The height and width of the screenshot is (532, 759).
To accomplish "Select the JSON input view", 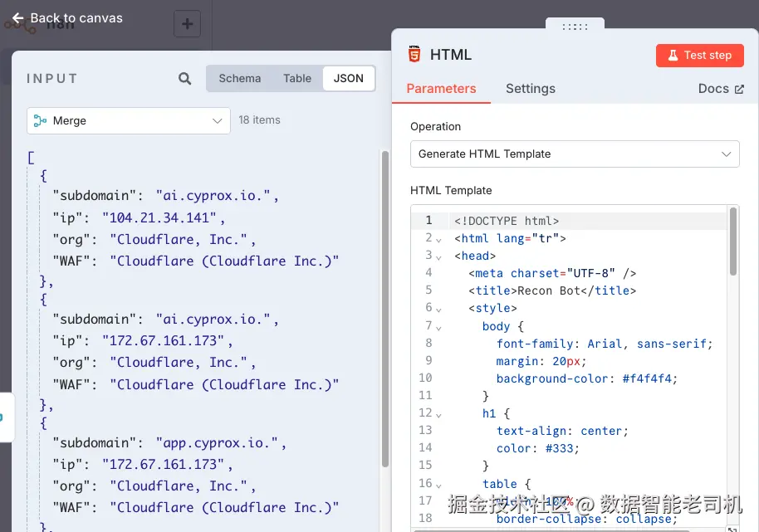I will [349, 78].
